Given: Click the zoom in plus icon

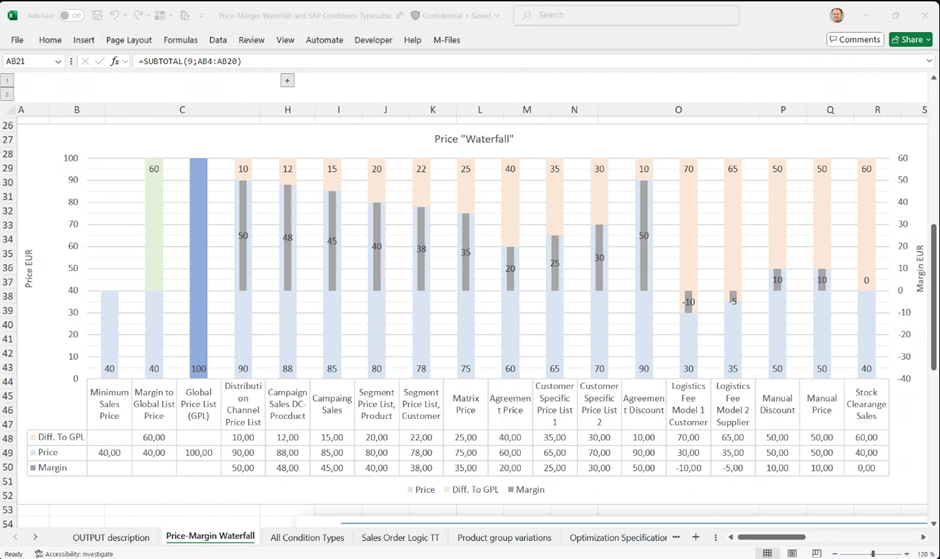Looking at the screenshot, I should click(906, 553).
